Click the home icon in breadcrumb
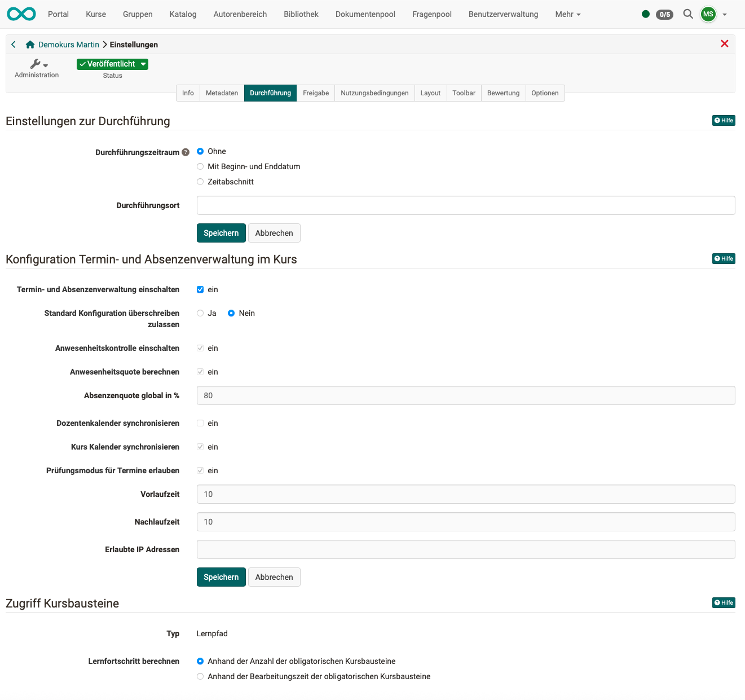This screenshot has width=745, height=700. click(x=30, y=45)
